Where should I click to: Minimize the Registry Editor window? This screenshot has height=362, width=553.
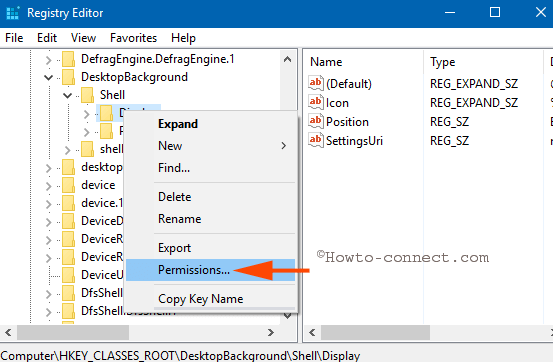point(450,13)
